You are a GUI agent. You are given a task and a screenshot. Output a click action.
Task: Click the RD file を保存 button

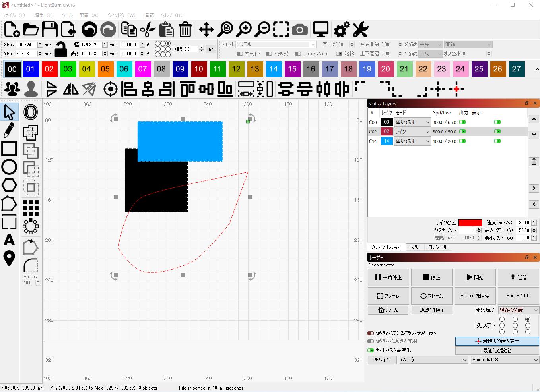coord(475,296)
